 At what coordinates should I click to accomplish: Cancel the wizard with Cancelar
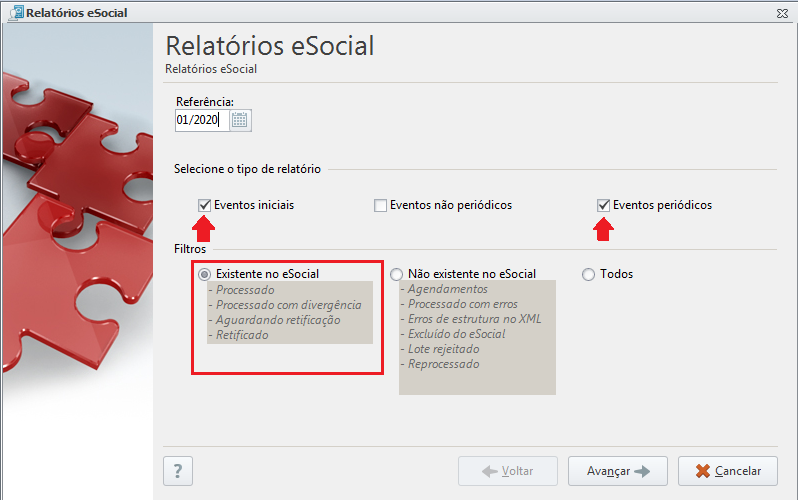(728, 471)
